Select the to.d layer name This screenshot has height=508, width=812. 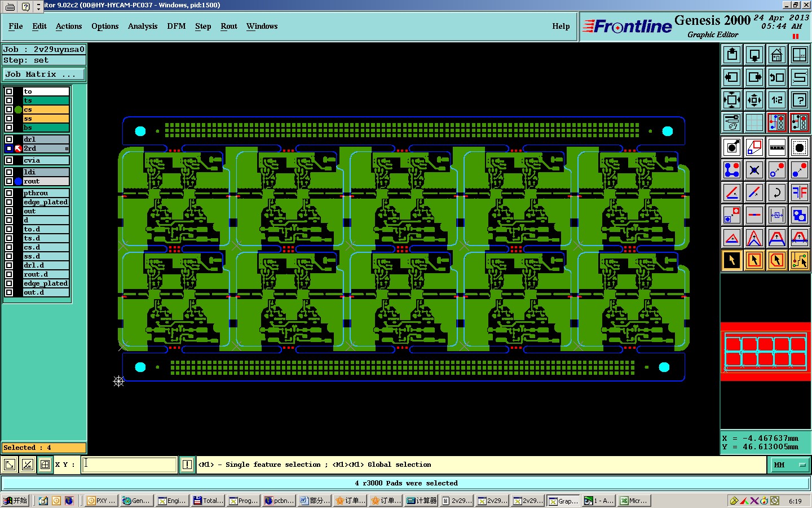tap(46, 229)
